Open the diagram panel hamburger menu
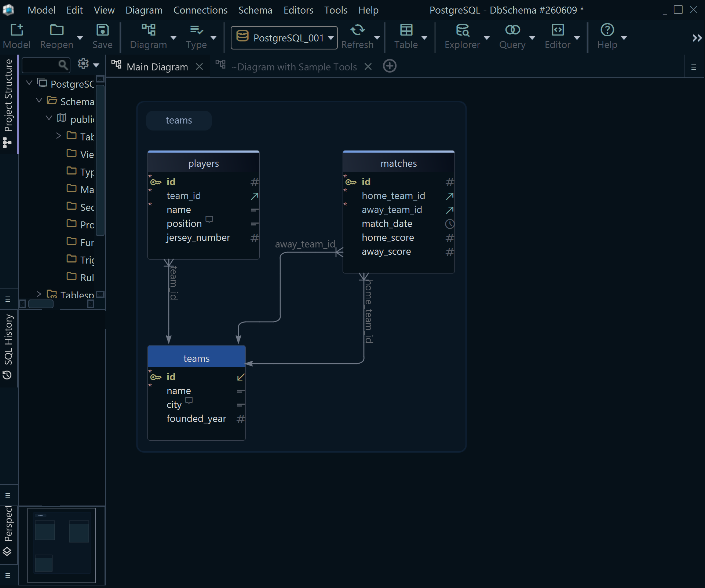This screenshot has height=588, width=705. (x=694, y=67)
